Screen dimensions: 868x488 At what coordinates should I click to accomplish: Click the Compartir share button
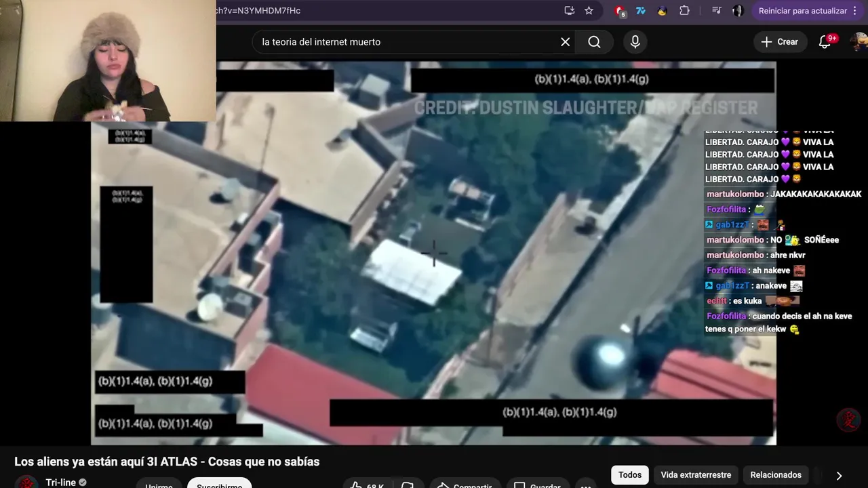[464, 484]
